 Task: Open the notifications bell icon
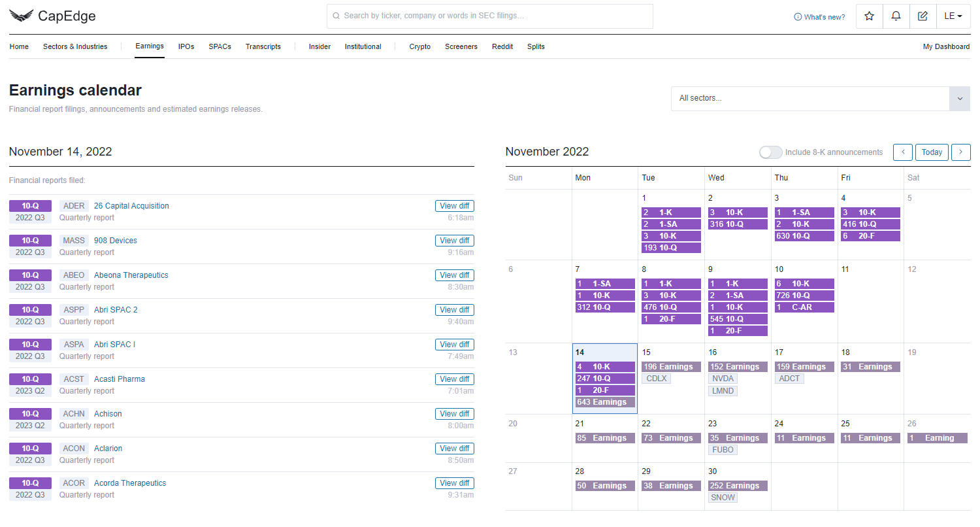pos(896,16)
